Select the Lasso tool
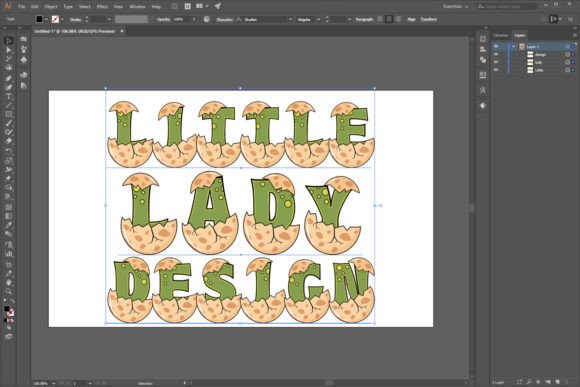 pyautogui.click(x=9, y=68)
